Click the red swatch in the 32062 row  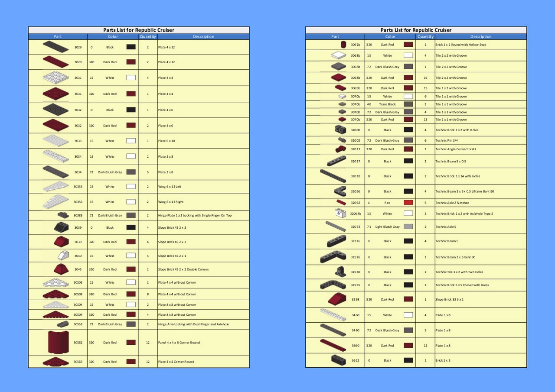tap(408, 202)
